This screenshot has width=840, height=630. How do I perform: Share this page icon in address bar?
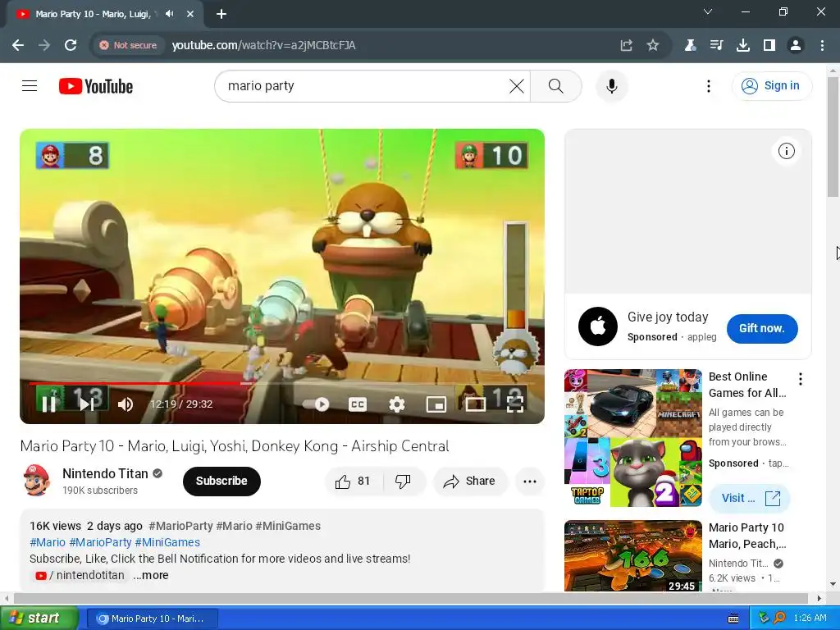[626, 45]
